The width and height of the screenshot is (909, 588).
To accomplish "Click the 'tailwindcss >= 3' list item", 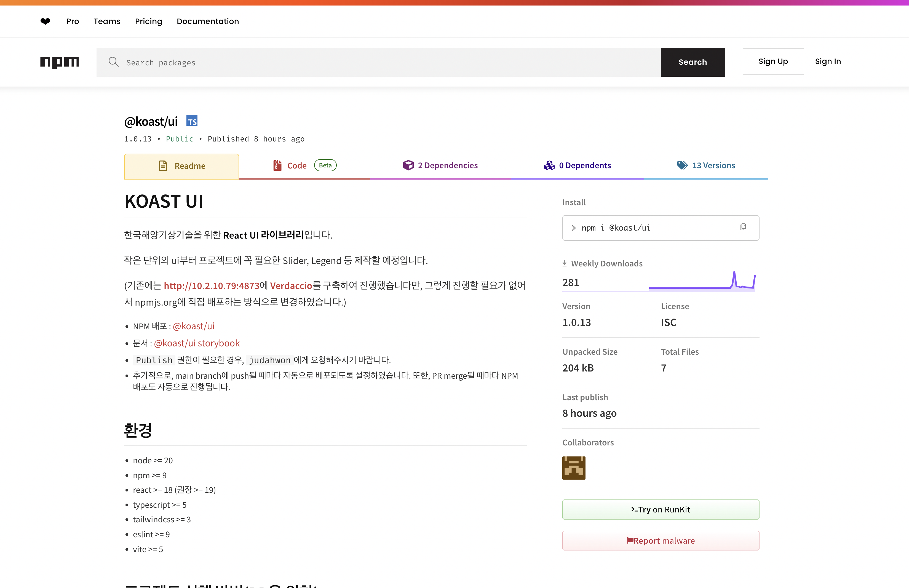I will 162,519.
